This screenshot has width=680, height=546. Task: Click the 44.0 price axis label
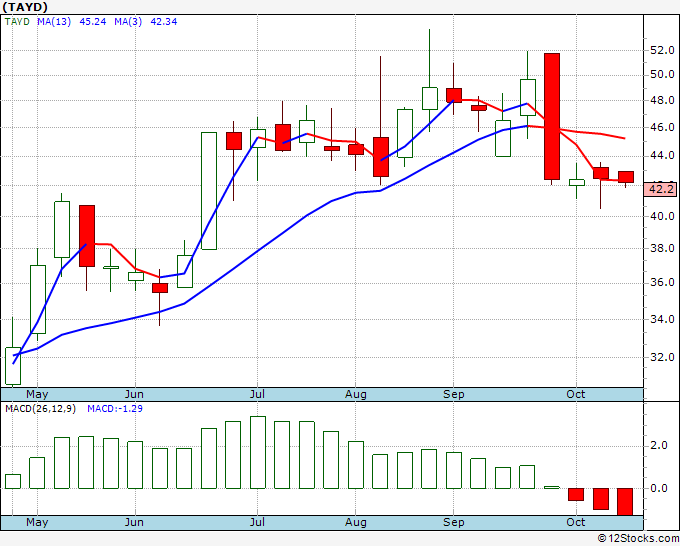pyautogui.click(x=662, y=155)
